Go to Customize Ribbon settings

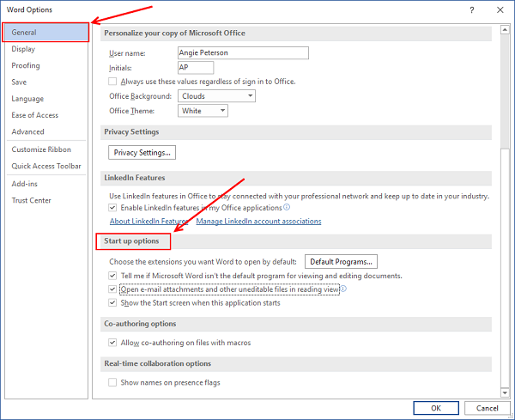pyautogui.click(x=41, y=149)
